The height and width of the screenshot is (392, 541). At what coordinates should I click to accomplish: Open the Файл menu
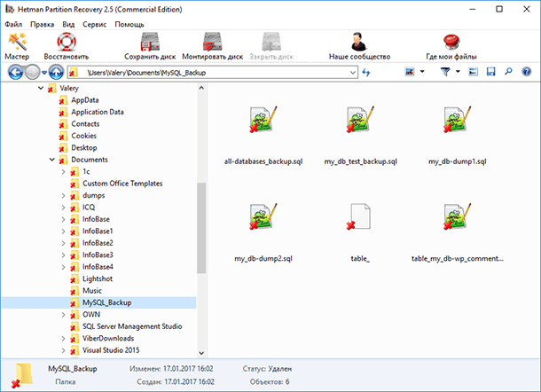tap(13, 25)
